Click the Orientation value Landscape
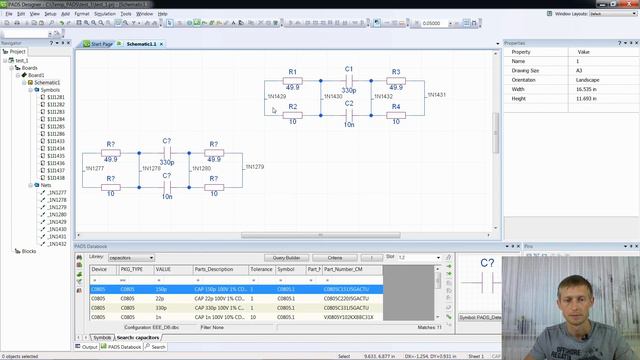640x360 pixels. (587, 80)
